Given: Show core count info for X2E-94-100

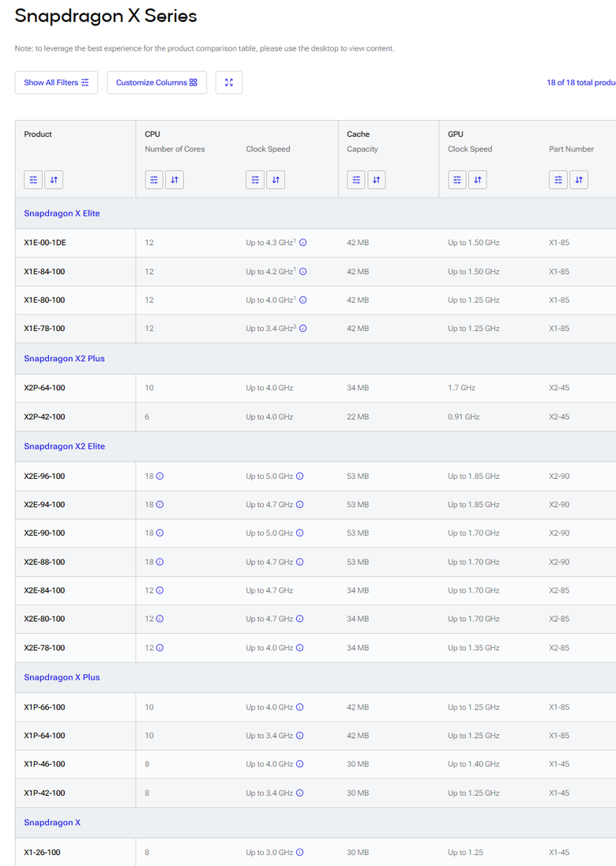Looking at the screenshot, I should tap(160, 504).
